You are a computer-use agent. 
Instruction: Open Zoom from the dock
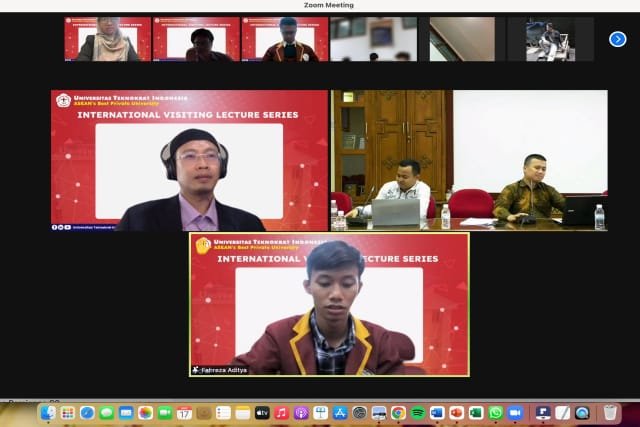coord(515,413)
